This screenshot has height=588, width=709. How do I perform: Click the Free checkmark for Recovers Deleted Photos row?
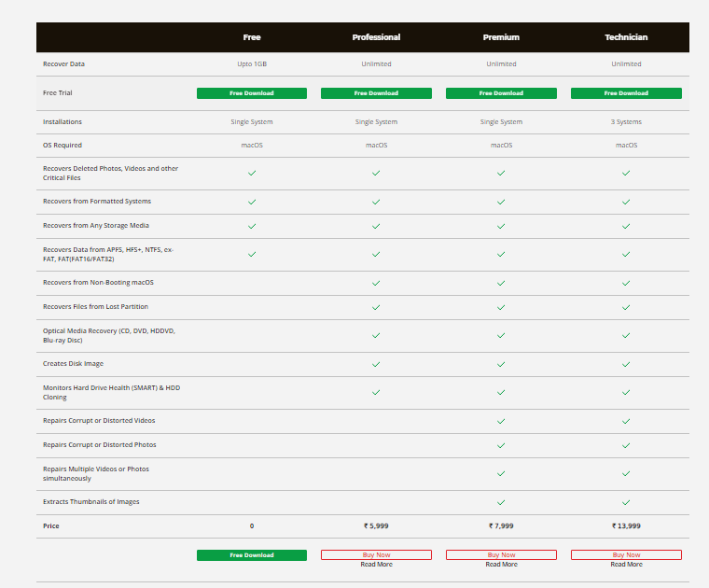point(252,174)
